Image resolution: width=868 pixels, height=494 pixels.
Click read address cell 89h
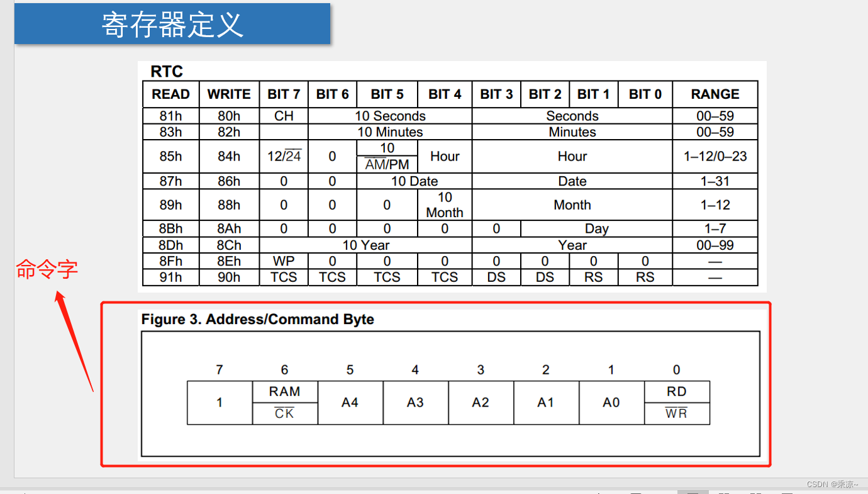[170, 205]
